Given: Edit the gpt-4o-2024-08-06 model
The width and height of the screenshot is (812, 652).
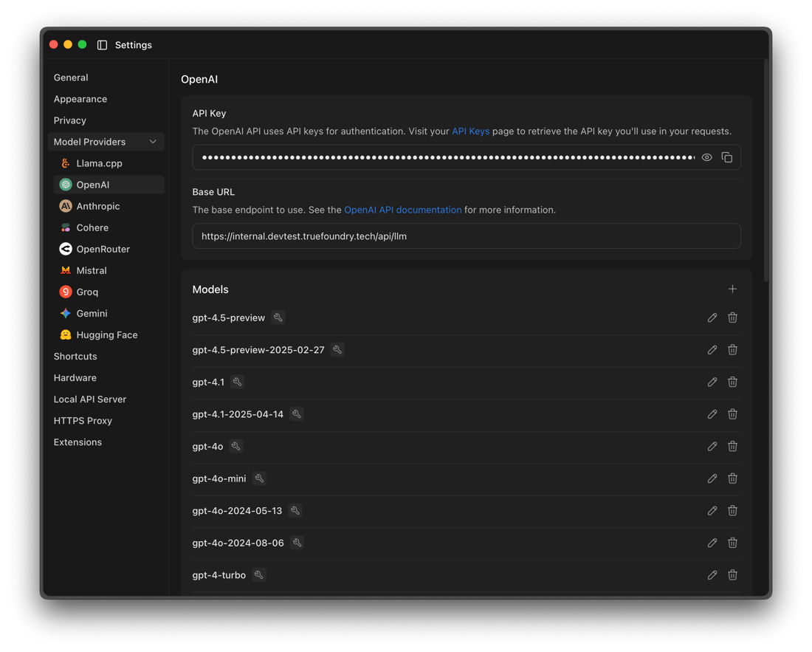Looking at the screenshot, I should click(x=712, y=543).
